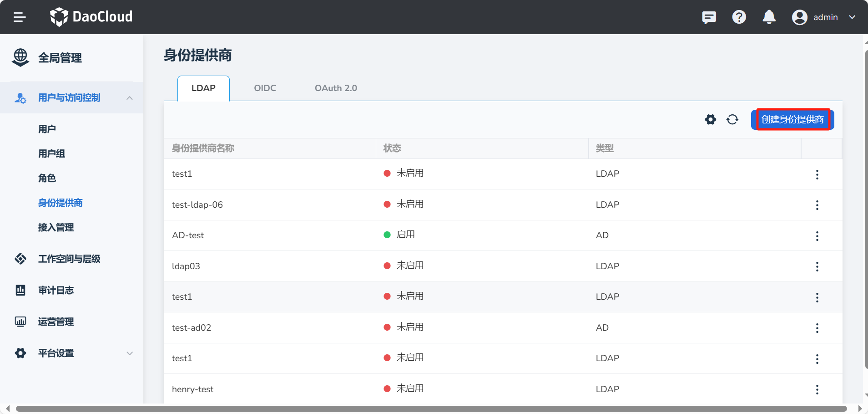
Task: Click the 创建身份提供商 button
Action: (792, 120)
